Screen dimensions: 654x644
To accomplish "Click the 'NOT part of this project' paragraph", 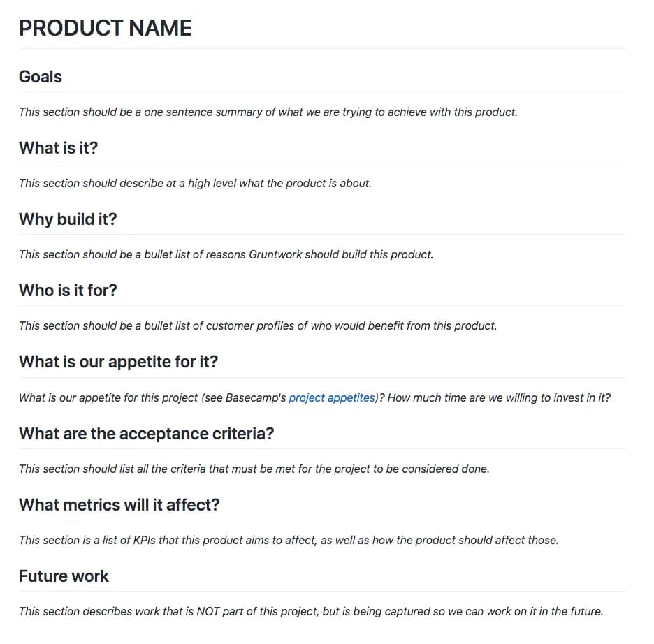I will click(311, 611).
